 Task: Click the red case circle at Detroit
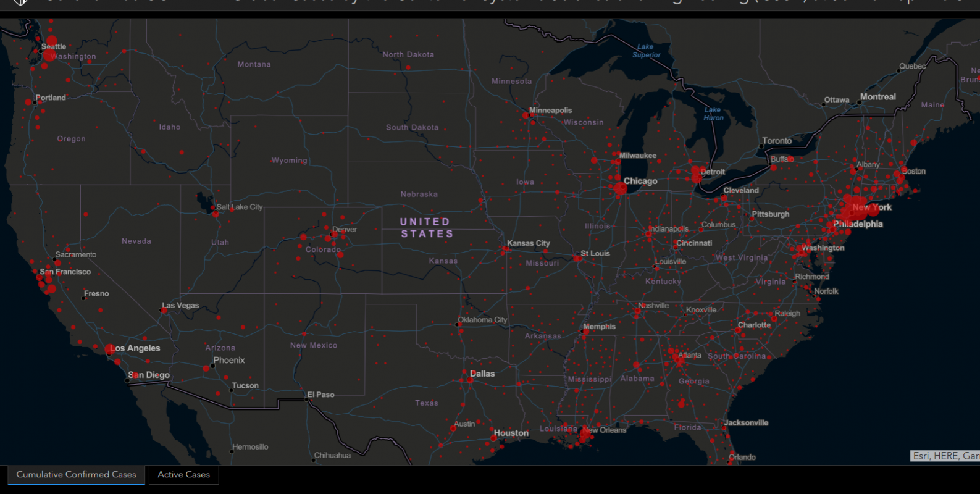(x=697, y=175)
